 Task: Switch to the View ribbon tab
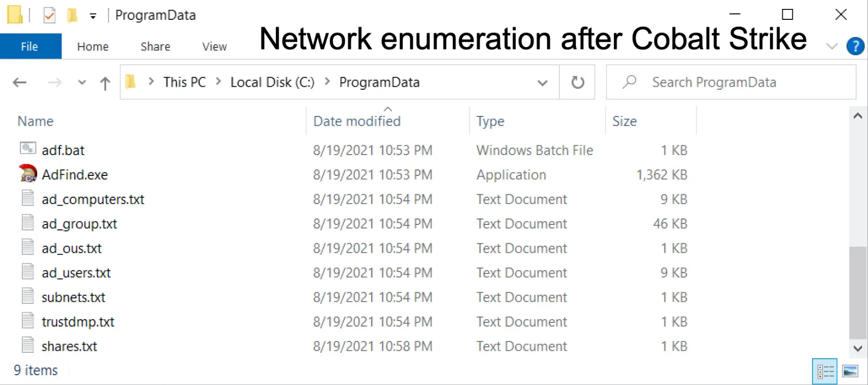click(x=214, y=47)
